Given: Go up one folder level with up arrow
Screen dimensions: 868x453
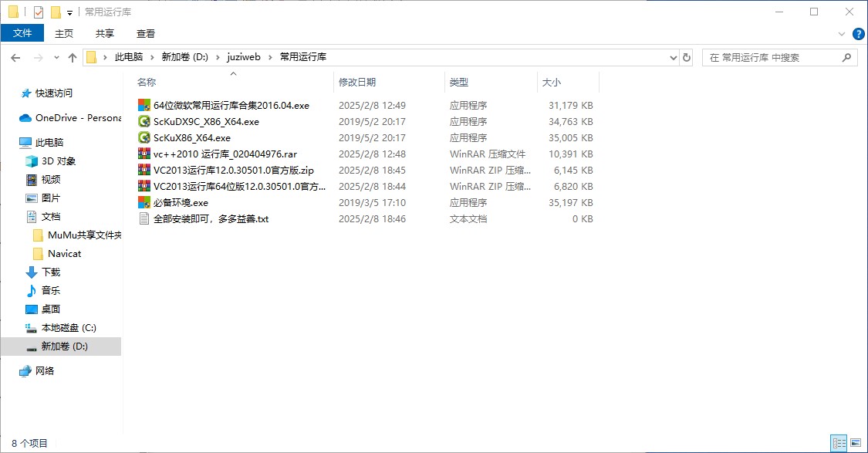Looking at the screenshot, I should pyautogui.click(x=73, y=58).
